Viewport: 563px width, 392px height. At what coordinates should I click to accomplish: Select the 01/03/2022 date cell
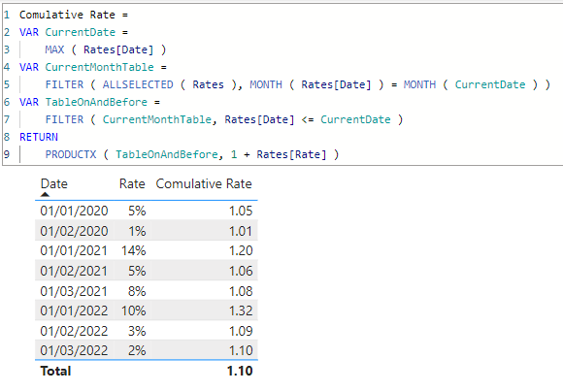[74, 350]
